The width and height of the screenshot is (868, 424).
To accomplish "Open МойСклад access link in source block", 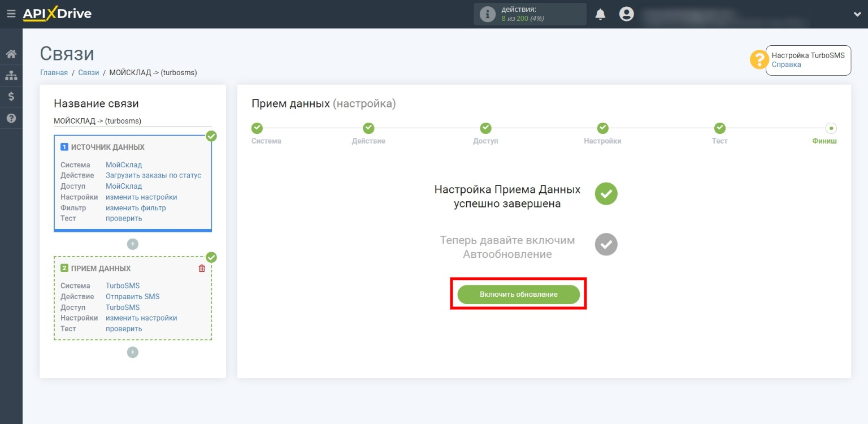I will tap(124, 186).
